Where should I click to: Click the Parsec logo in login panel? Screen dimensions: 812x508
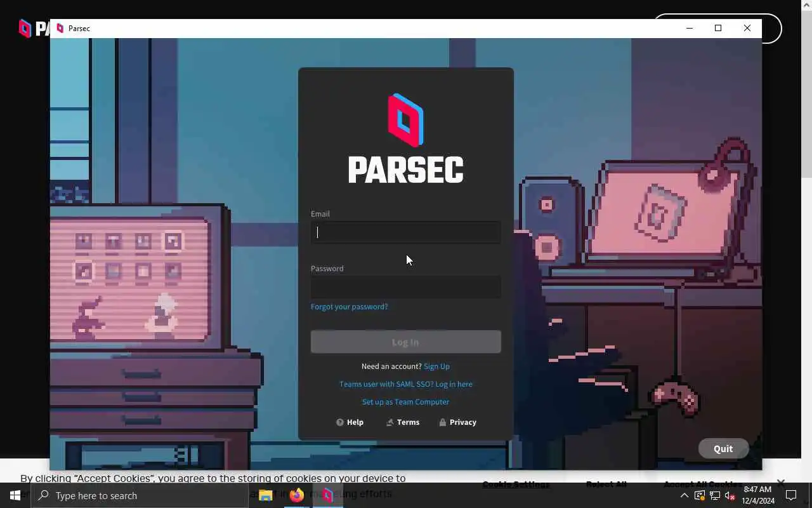(x=406, y=139)
